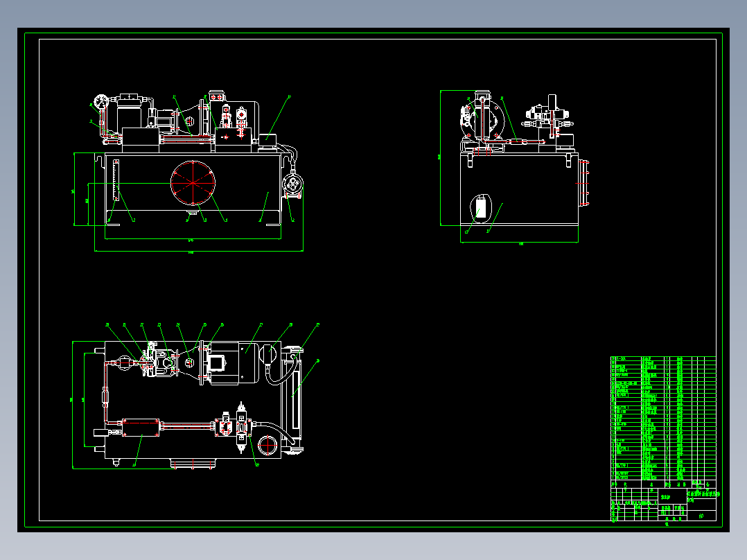Select the air cooler on the side view's right edge
Image resolution: width=747 pixels, height=560 pixels.
point(584,182)
